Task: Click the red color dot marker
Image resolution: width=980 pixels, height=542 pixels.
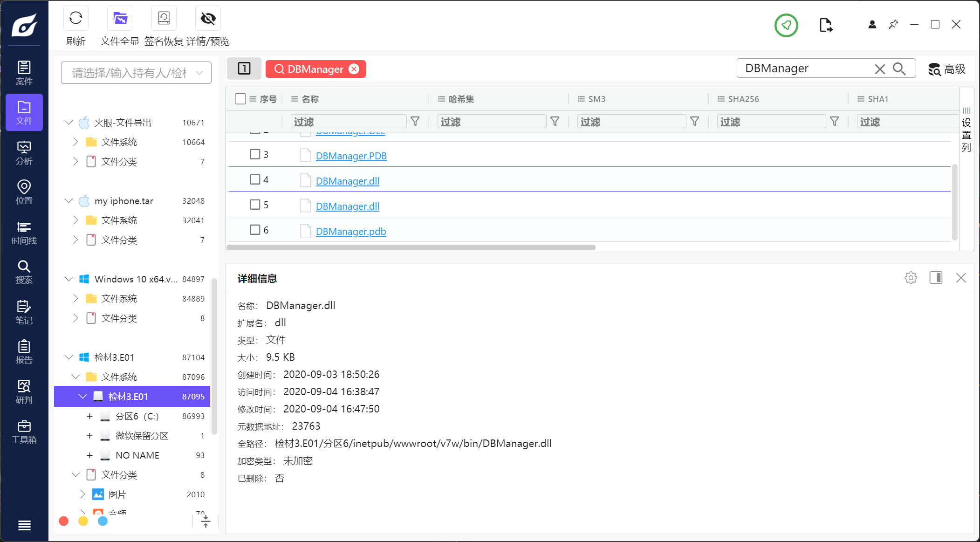Action: coord(64,521)
